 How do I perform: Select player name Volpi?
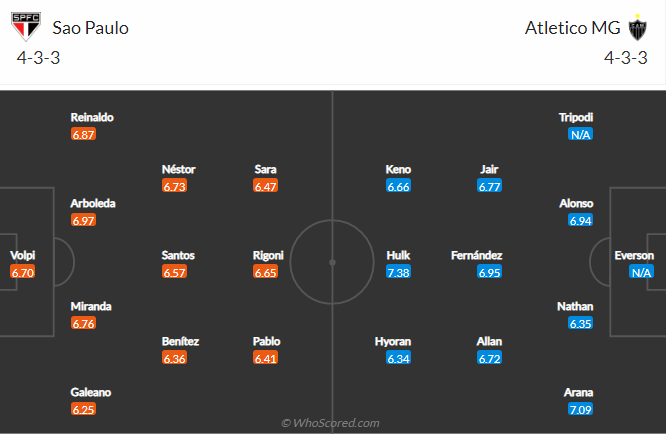coord(23,255)
